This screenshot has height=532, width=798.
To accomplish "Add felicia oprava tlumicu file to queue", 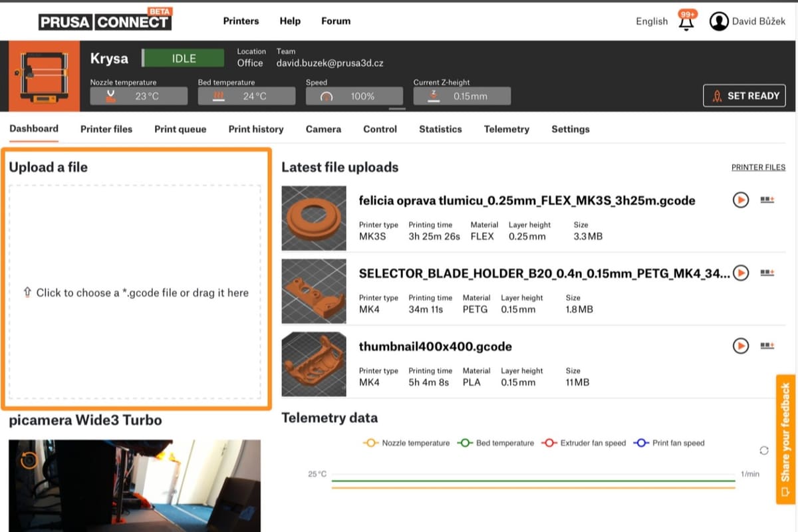I will tap(767, 199).
